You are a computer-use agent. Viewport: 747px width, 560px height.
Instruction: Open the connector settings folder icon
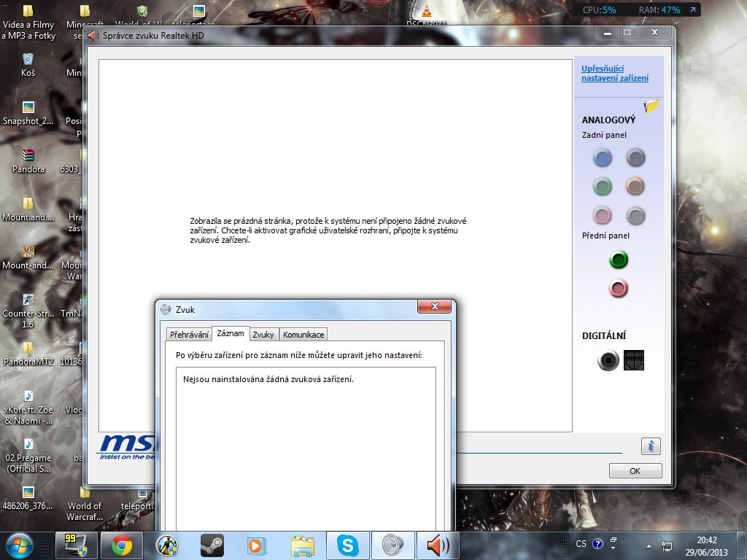point(651,105)
